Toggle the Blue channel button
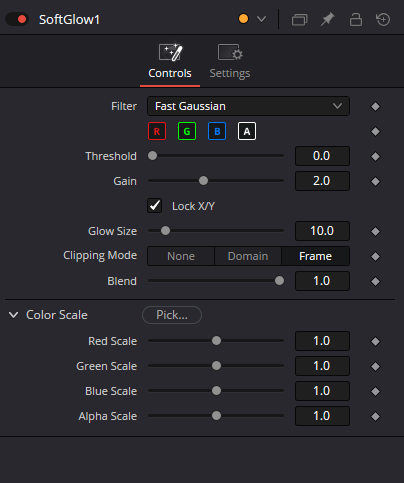Screen dimensions: 404x483 pos(217,131)
